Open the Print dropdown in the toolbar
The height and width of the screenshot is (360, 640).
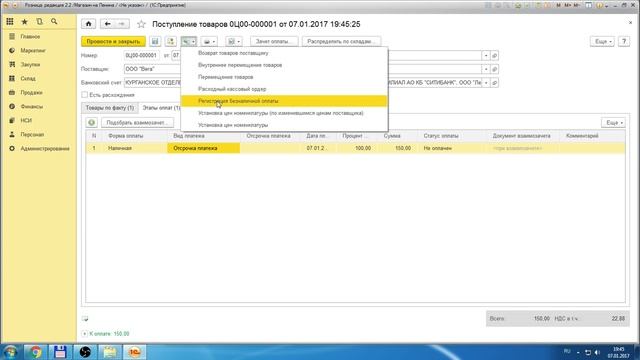coord(209,42)
